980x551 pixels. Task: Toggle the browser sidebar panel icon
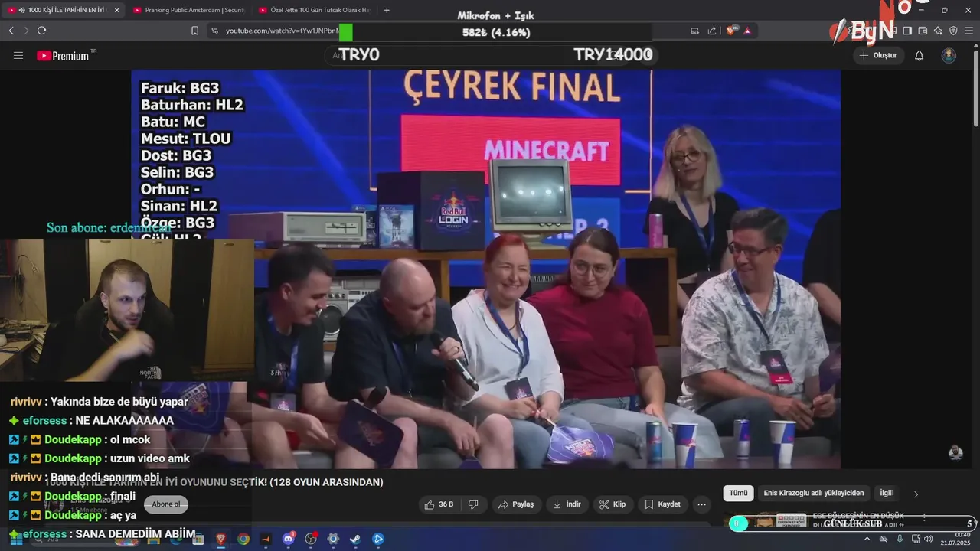[907, 31]
